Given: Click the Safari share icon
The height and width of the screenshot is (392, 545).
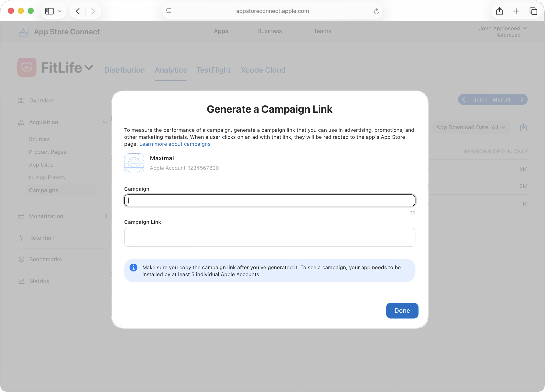Looking at the screenshot, I should (x=499, y=11).
